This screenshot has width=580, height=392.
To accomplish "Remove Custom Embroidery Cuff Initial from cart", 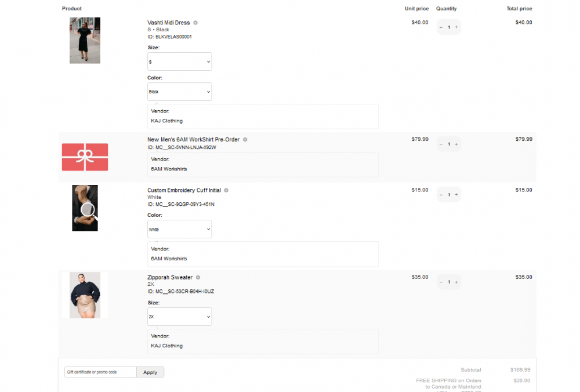I will [x=226, y=190].
